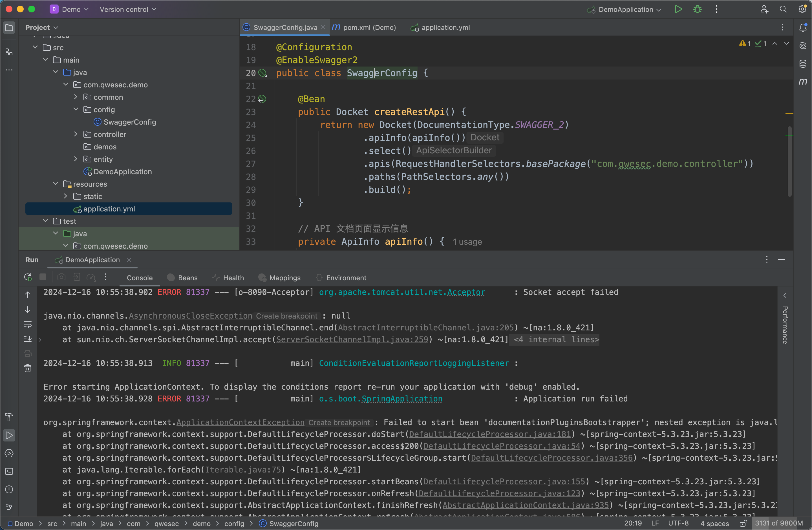The width and height of the screenshot is (812, 530).
Task: Expand the common package
Action: click(76, 97)
